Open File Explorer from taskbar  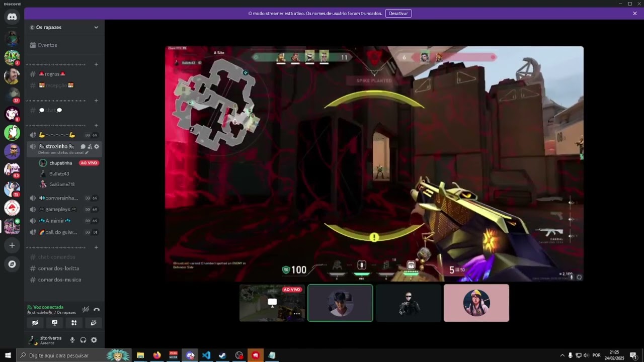(x=140, y=355)
